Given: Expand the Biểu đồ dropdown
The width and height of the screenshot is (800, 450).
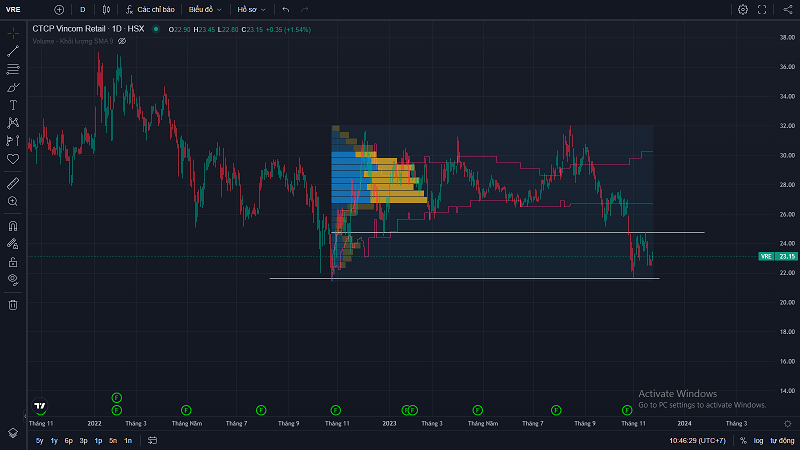Looking at the screenshot, I should 206,9.
